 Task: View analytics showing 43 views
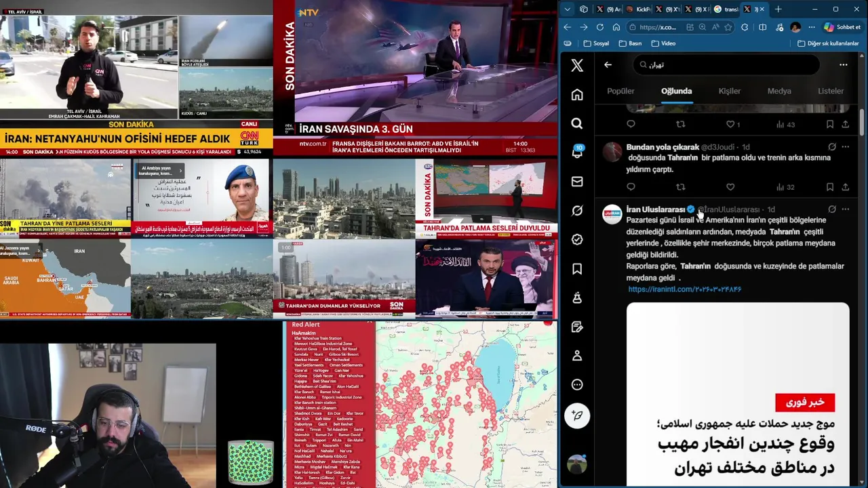[785, 124]
